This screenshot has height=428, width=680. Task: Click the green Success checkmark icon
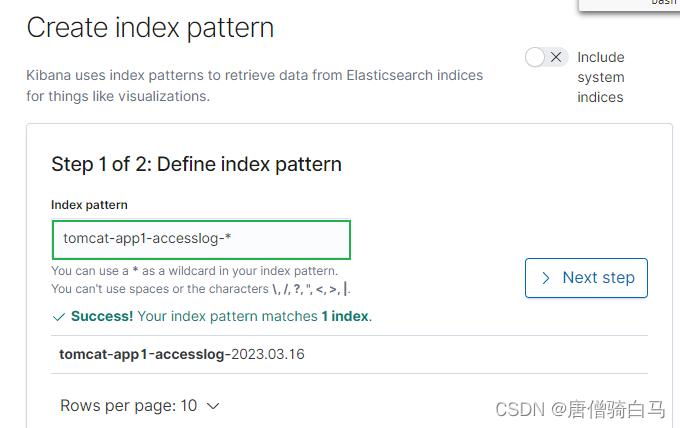coord(58,317)
